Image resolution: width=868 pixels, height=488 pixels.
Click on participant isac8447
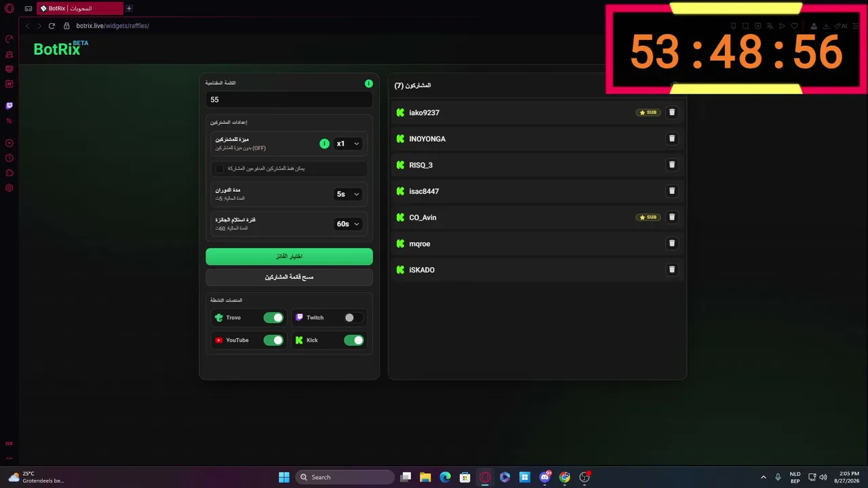424,192
